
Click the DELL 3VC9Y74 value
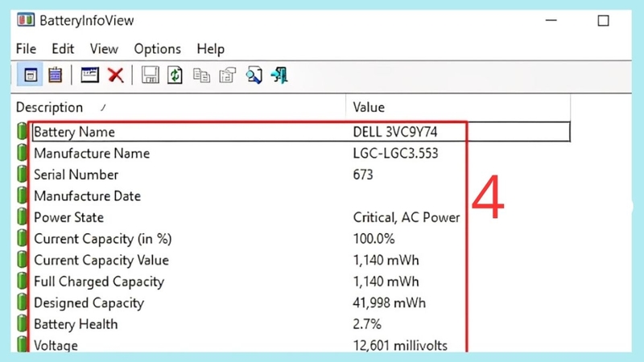coord(395,132)
